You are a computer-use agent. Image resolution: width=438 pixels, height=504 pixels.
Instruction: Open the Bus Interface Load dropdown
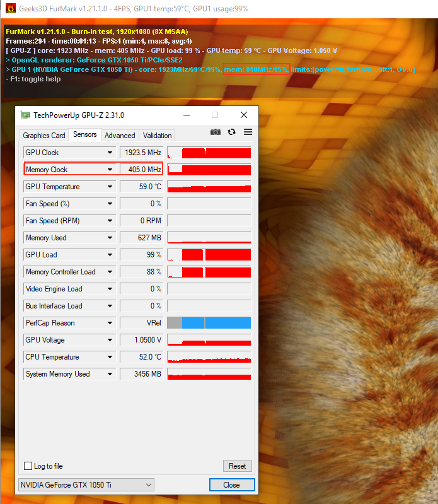click(x=110, y=306)
